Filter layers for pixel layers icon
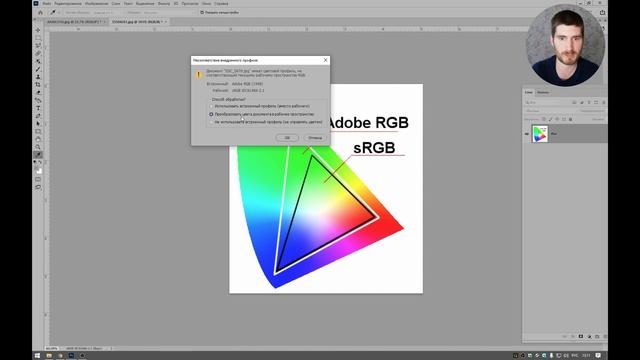The height and width of the screenshot is (360, 640). [574, 102]
